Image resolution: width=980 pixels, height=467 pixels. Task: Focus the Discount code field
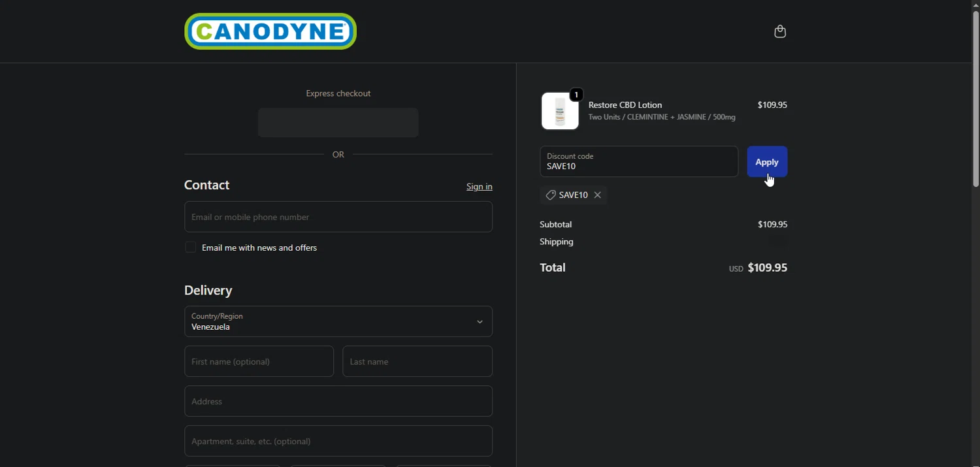point(639,162)
